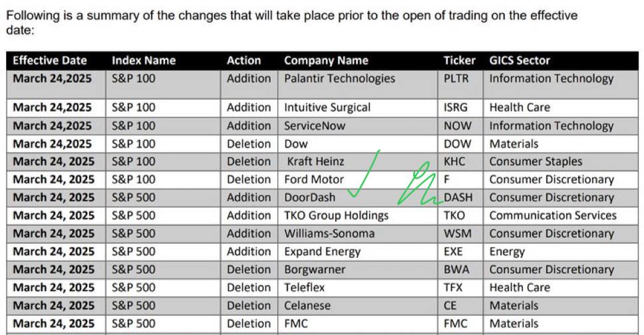This screenshot has width=644, height=335.
Task: Click the ISRG ticker symbol
Action: (x=456, y=108)
